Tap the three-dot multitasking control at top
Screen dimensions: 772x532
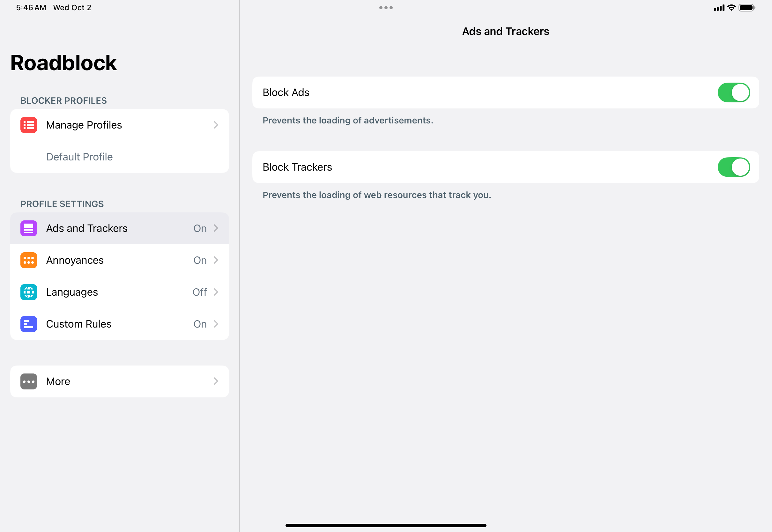[386, 8]
